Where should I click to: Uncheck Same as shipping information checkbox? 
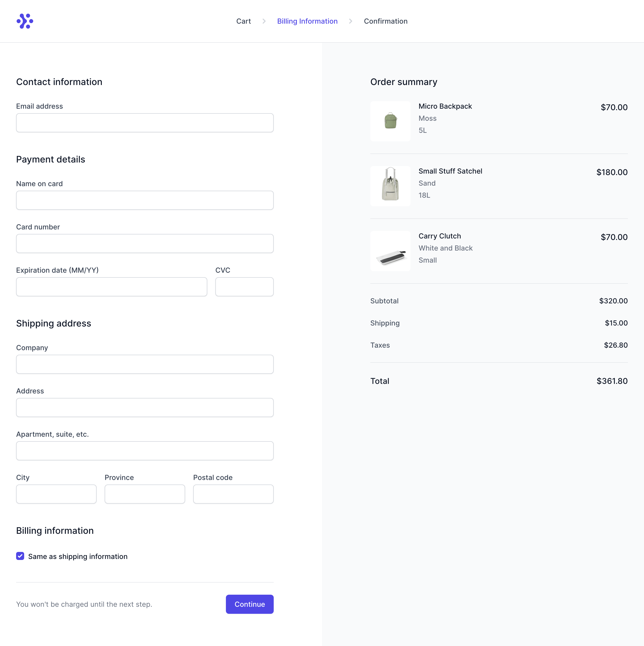20,556
